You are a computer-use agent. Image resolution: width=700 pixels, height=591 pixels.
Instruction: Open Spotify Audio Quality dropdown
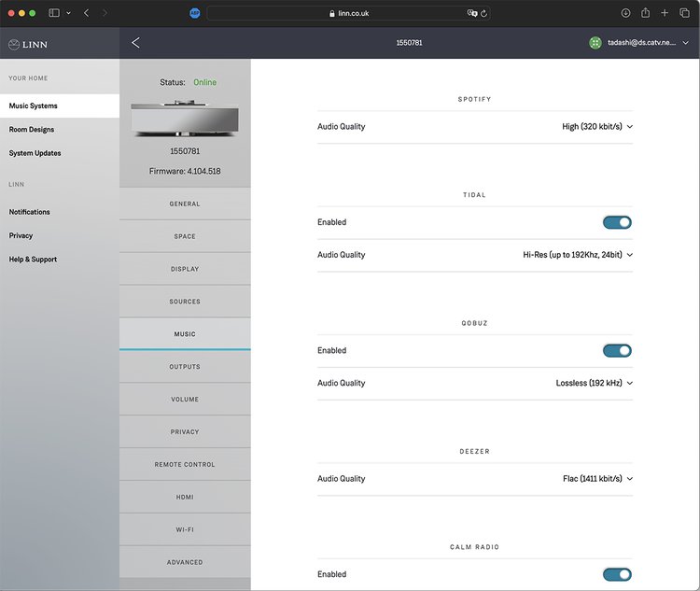[x=597, y=127]
